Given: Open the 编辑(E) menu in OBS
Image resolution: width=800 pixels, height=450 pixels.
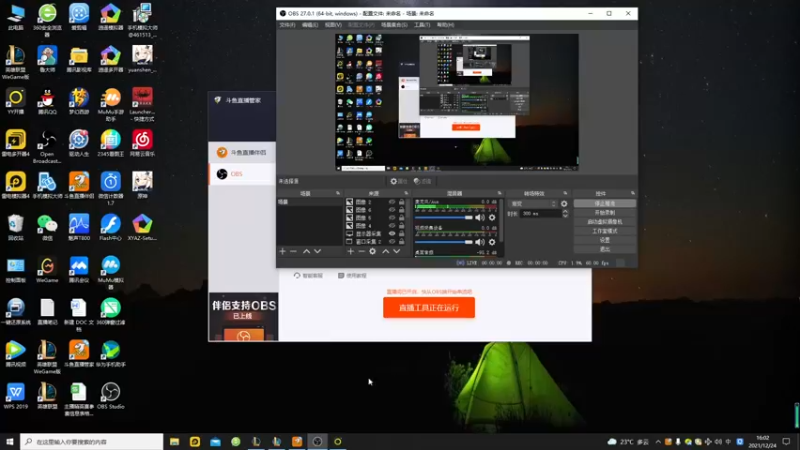Looking at the screenshot, I should click(x=310, y=25).
